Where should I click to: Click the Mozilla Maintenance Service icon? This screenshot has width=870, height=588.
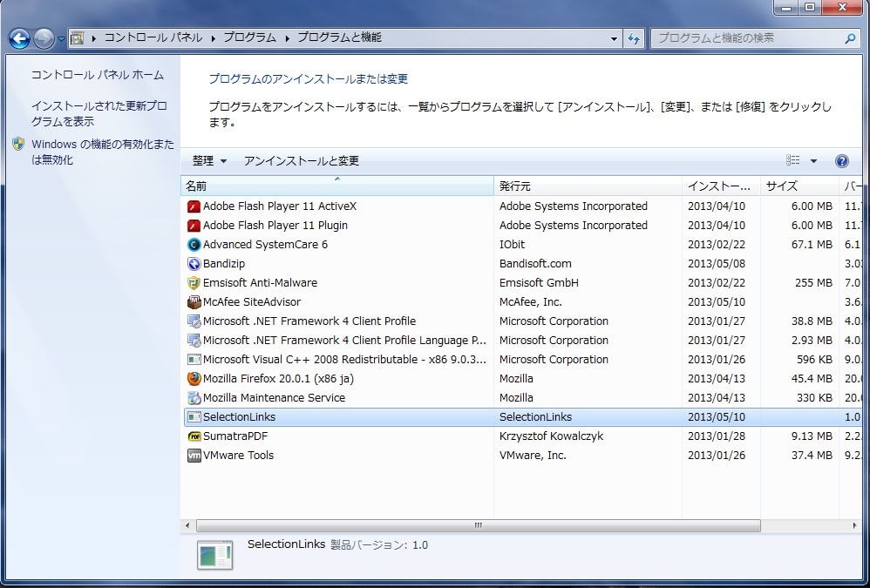pyautogui.click(x=194, y=398)
